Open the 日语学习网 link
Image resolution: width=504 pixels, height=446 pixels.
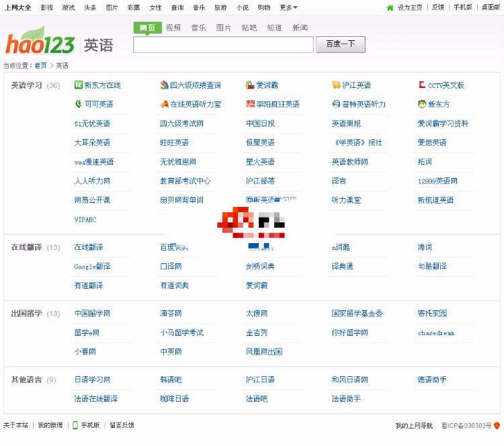point(92,380)
